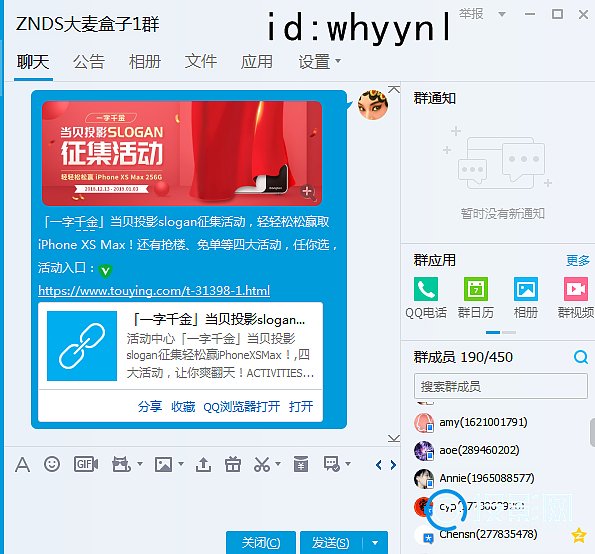Jump to top of chat arrow
The width and height of the screenshot is (595, 554).
click(x=394, y=90)
